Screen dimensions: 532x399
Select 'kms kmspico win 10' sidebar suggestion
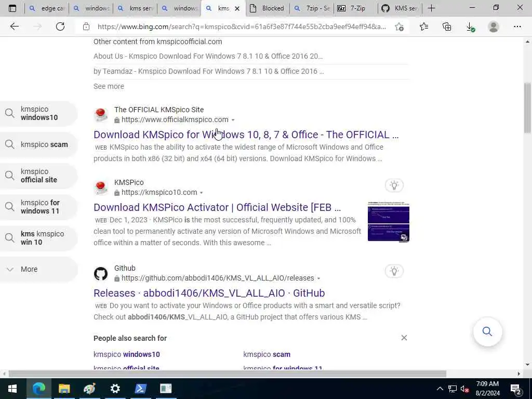[x=38, y=238]
